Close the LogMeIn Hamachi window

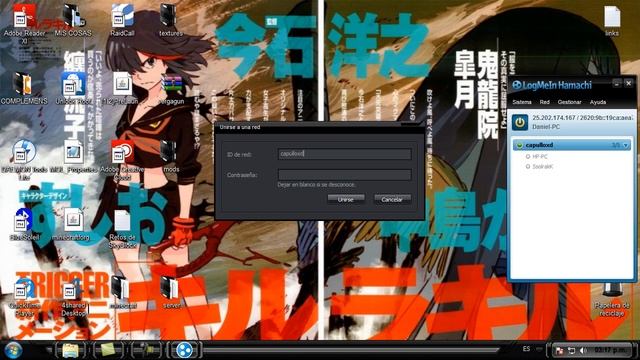[x=629, y=84]
